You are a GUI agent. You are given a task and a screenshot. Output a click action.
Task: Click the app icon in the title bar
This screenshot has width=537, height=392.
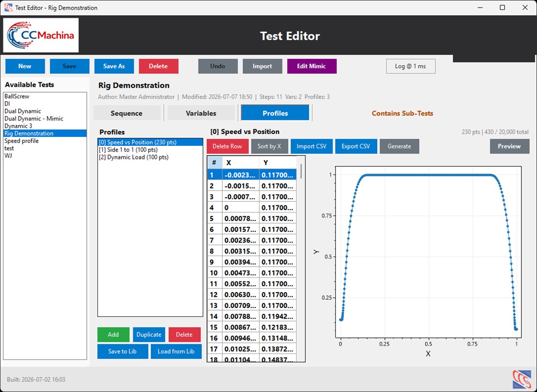(x=8, y=8)
